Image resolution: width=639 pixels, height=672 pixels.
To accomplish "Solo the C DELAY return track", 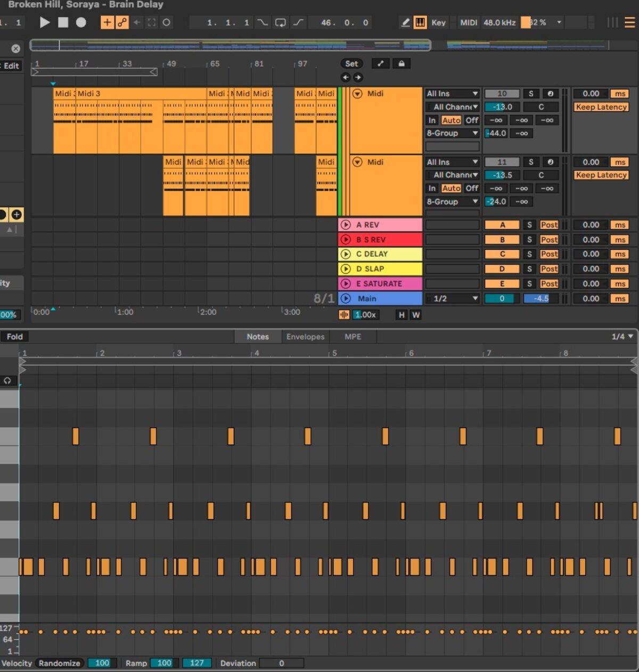I will [x=529, y=254].
